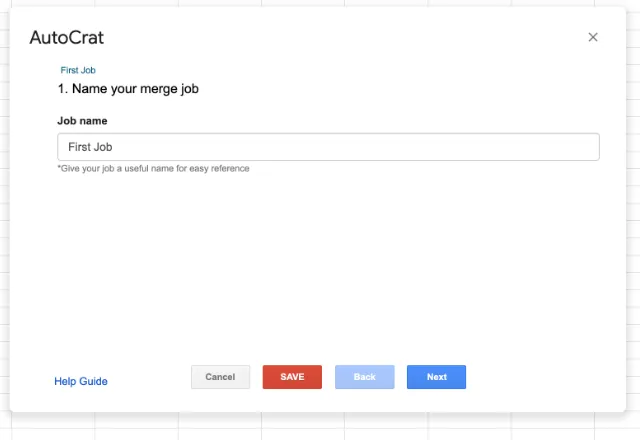Go to the previous step with Back
The width and height of the screenshot is (640, 440).
[364, 377]
